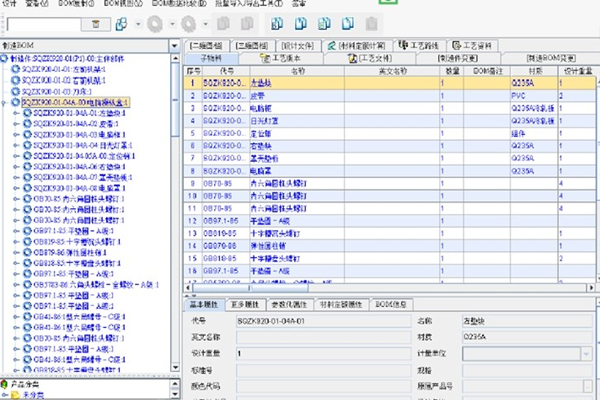Select tree item SQZK920-01-04A-08 电脑罩
The height and width of the screenshot is (400, 600).
[80, 188]
